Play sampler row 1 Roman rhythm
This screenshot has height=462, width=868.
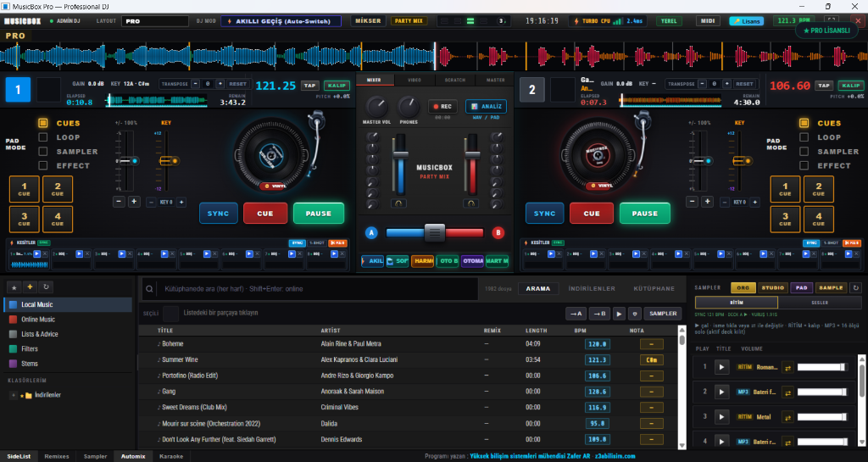[721, 367]
